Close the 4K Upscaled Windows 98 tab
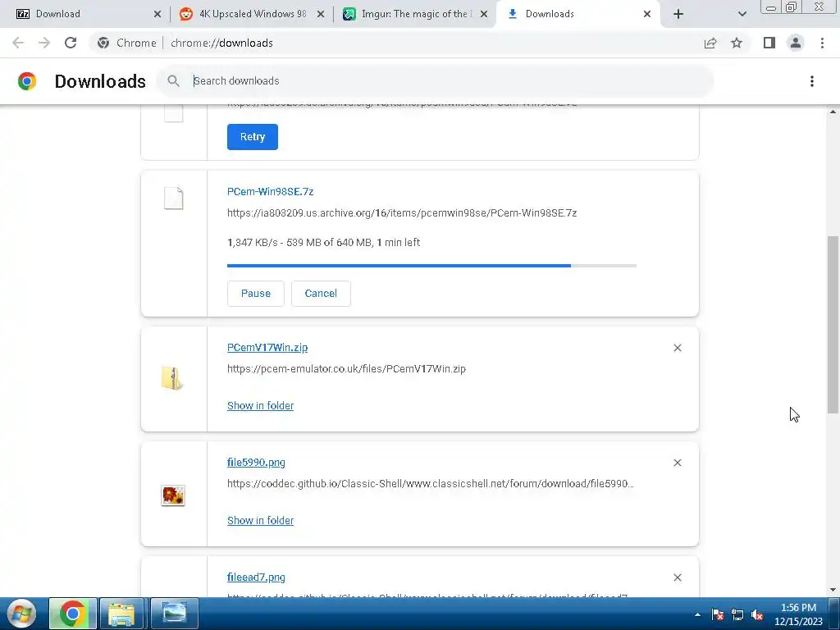This screenshot has height=630, width=840. tap(321, 14)
